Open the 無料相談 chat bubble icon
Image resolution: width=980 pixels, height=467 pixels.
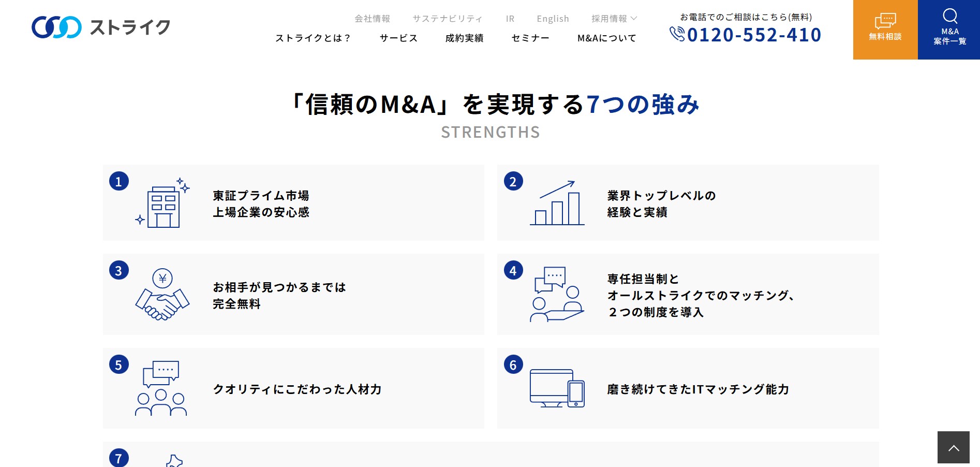coord(885,21)
